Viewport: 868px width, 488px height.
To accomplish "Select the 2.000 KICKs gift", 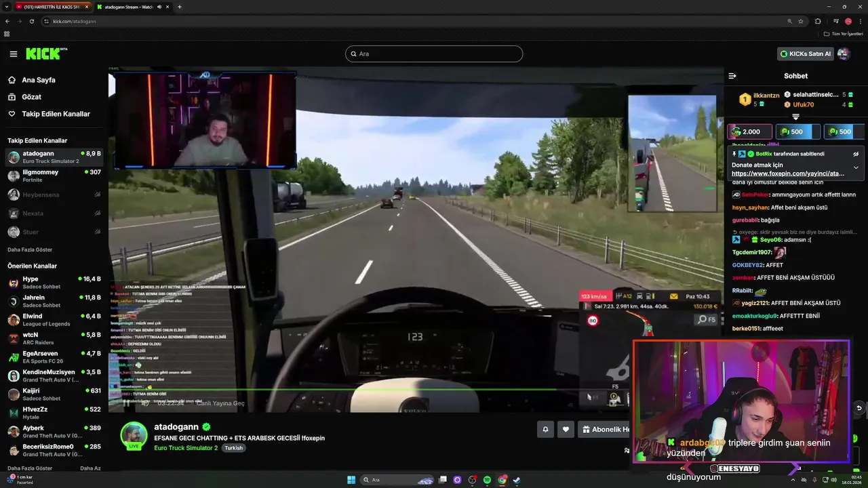I will point(750,131).
